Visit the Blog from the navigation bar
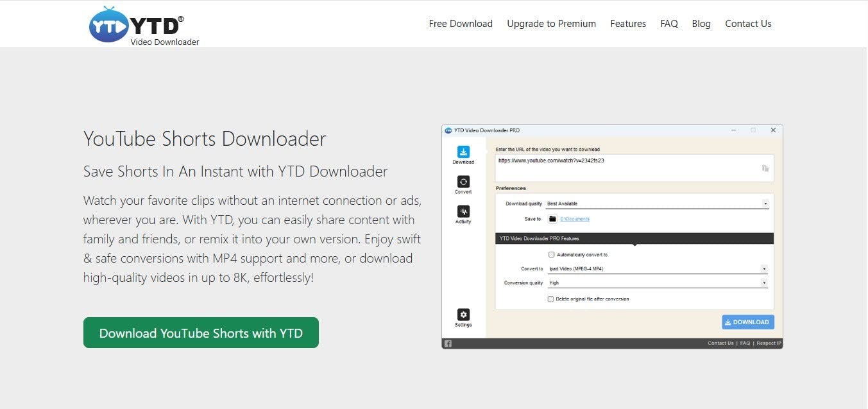This screenshot has height=409, width=868. (701, 24)
